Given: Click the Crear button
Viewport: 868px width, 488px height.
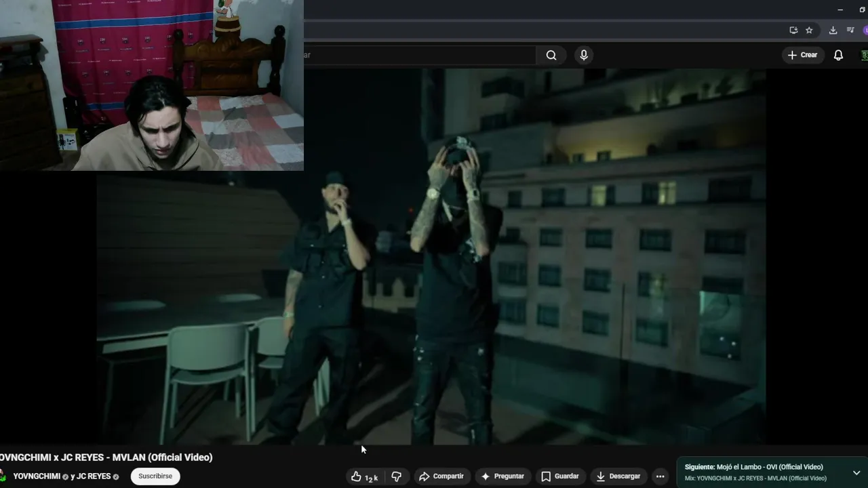Looking at the screenshot, I should pyautogui.click(x=803, y=55).
